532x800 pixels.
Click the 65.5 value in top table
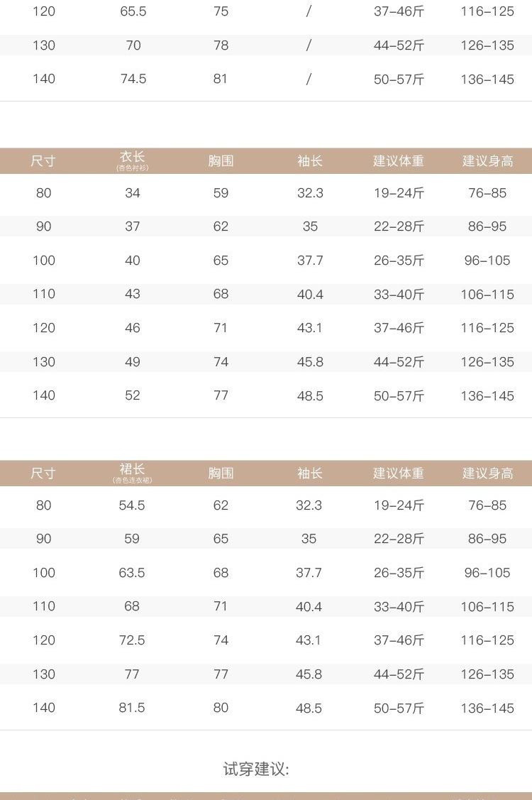133,11
